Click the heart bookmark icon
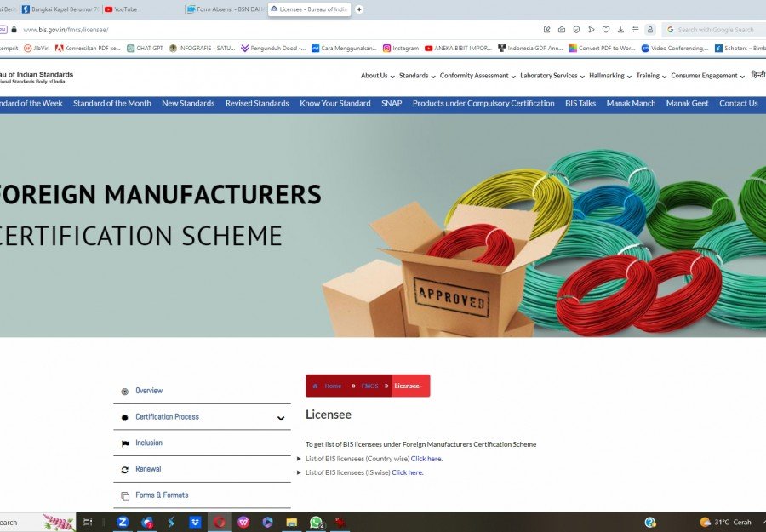Viewport: 766px width, 532px height. coord(606,30)
